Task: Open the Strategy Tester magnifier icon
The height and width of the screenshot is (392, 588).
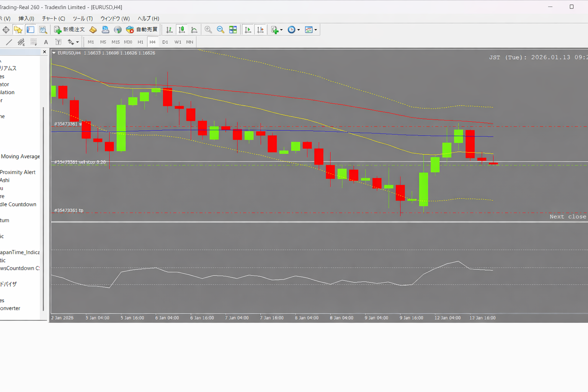Action: 43,29
